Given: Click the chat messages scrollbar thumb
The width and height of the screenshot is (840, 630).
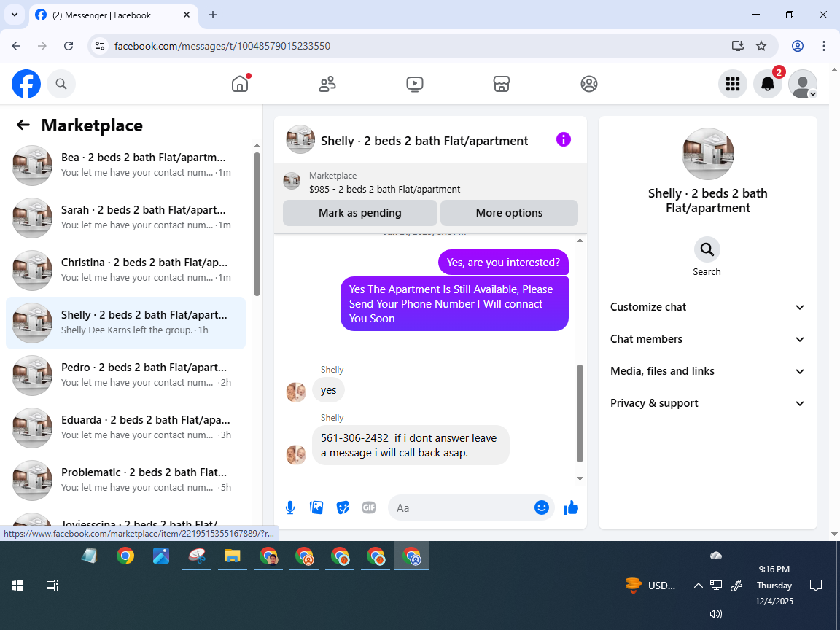Looking at the screenshot, I should tap(580, 413).
